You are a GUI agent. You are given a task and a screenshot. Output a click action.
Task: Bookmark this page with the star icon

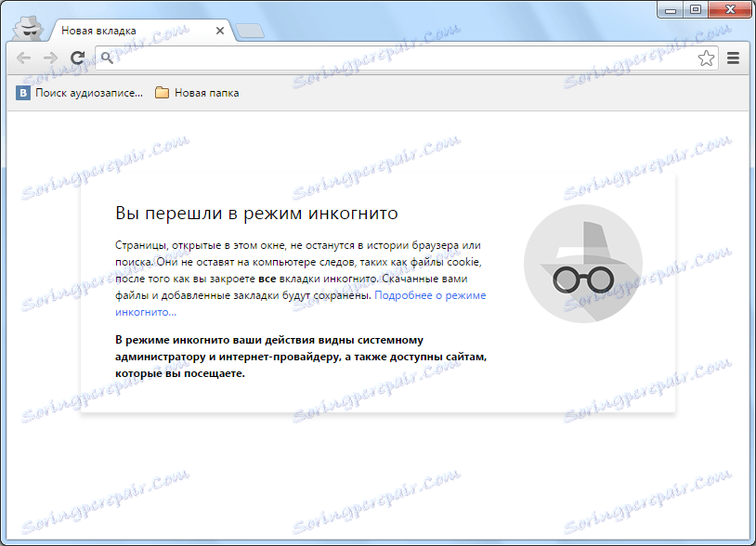(706, 58)
